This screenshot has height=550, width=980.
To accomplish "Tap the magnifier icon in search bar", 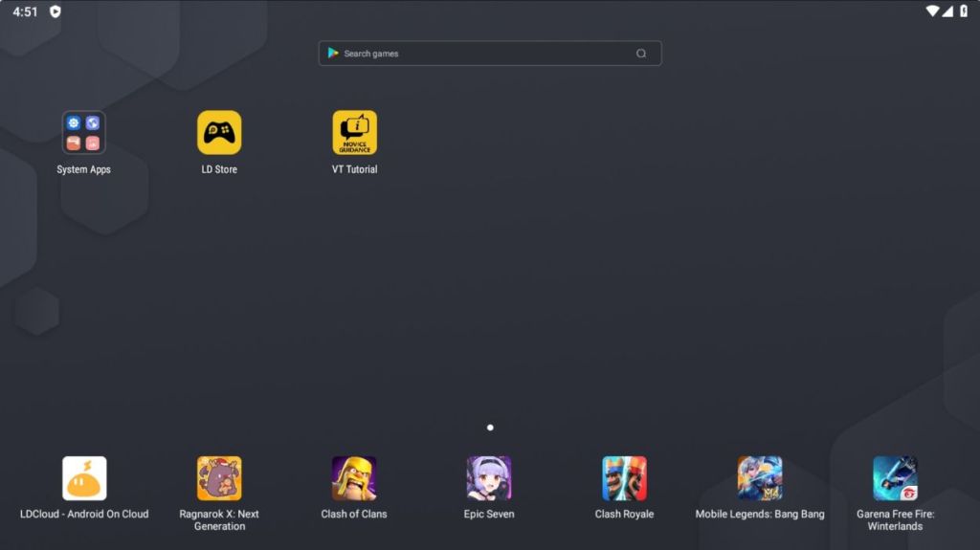I will tap(641, 54).
